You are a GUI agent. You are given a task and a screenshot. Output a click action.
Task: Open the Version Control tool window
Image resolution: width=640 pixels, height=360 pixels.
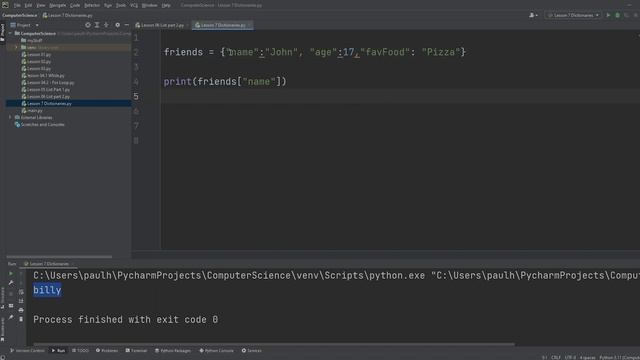[x=27, y=351]
